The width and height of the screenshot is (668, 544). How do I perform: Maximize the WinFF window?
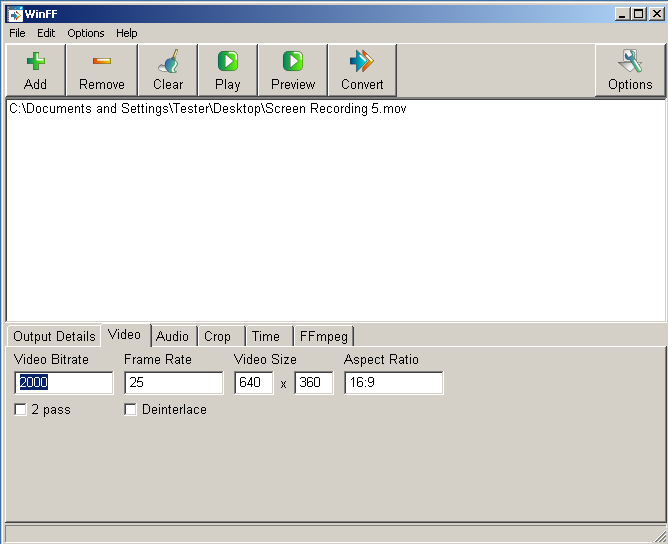pyautogui.click(x=639, y=14)
